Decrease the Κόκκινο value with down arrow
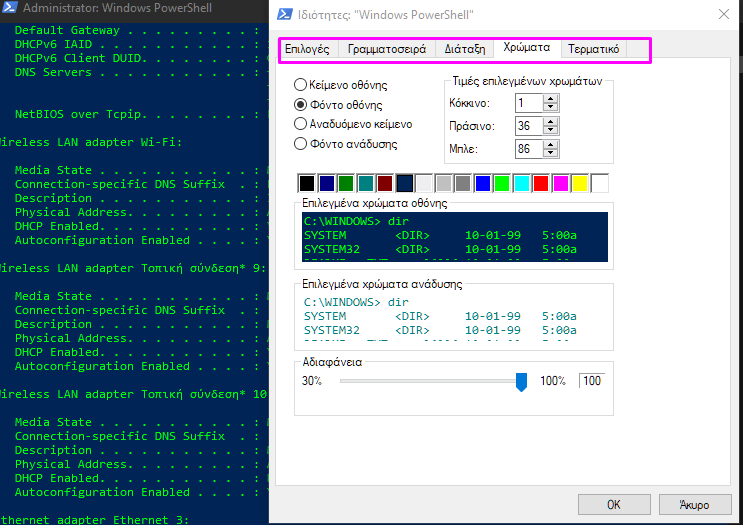The image size is (743, 525). click(550, 108)
